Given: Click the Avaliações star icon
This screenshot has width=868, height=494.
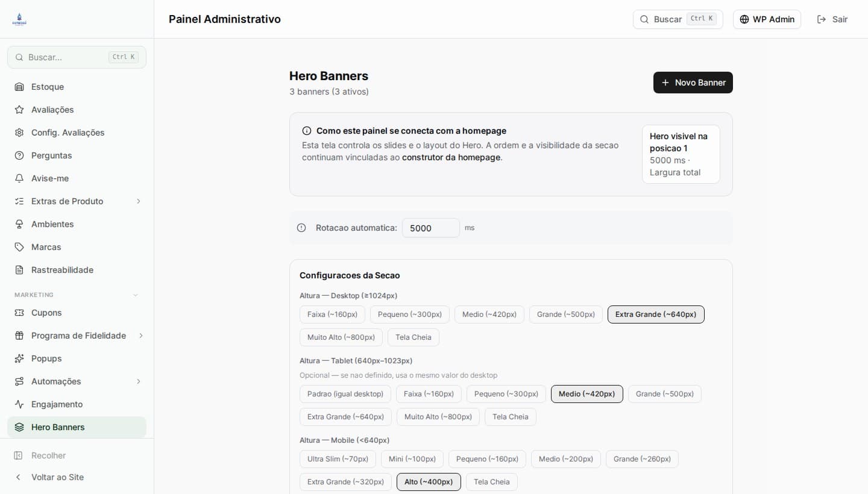Looking at the screenshot, I should pos(19,110).
